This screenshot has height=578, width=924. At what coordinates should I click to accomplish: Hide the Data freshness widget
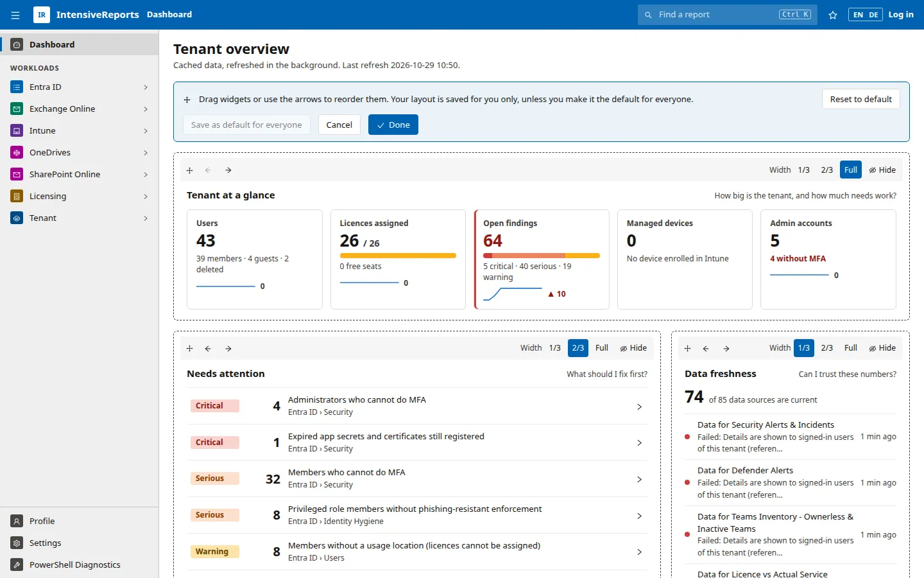click(x=882, y=348)
